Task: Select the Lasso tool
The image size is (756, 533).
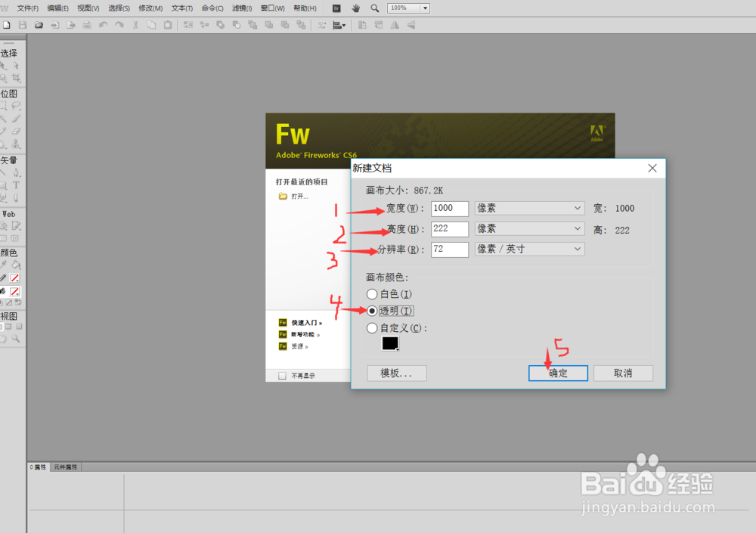Action: tap(16, 106)
